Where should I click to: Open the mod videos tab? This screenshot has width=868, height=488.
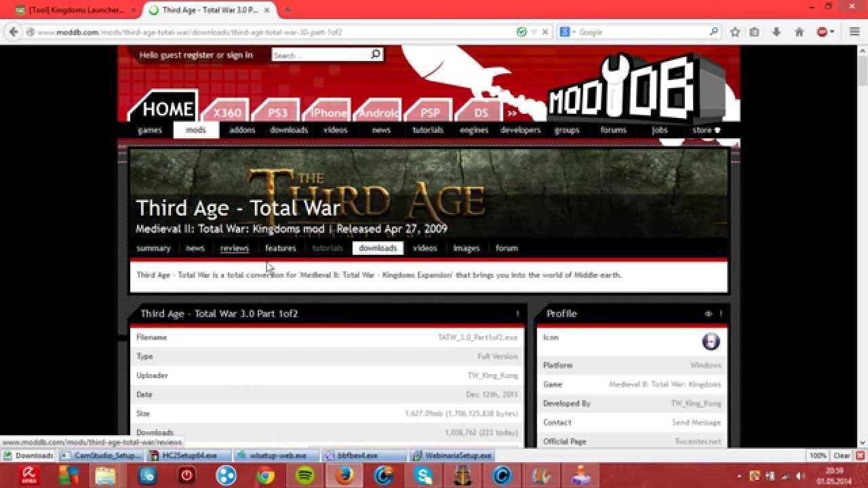click(425, 248)
